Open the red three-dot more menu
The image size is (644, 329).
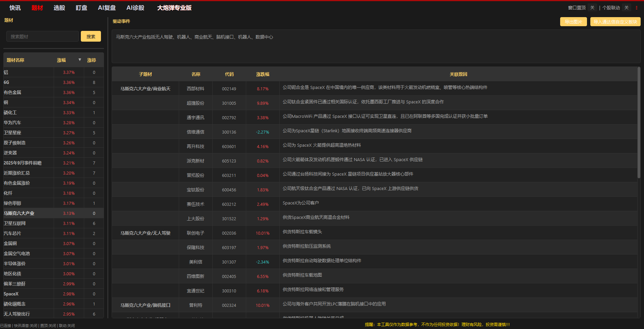636,8
